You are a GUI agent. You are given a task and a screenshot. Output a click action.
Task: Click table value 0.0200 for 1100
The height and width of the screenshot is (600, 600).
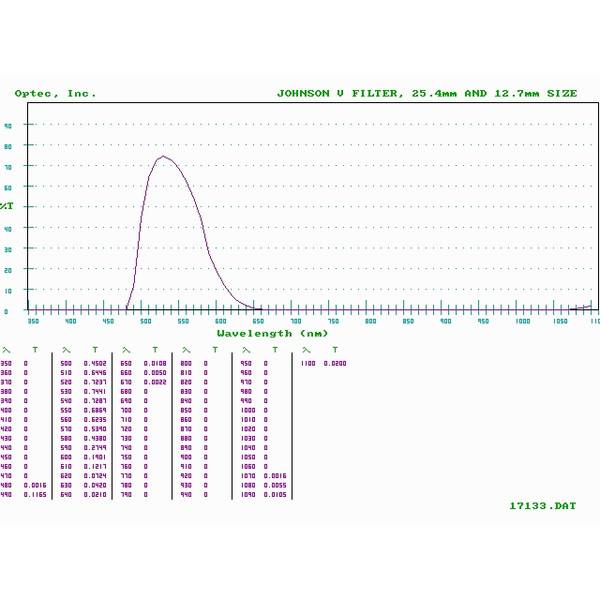pyautogui.click(x=335, y=364)
